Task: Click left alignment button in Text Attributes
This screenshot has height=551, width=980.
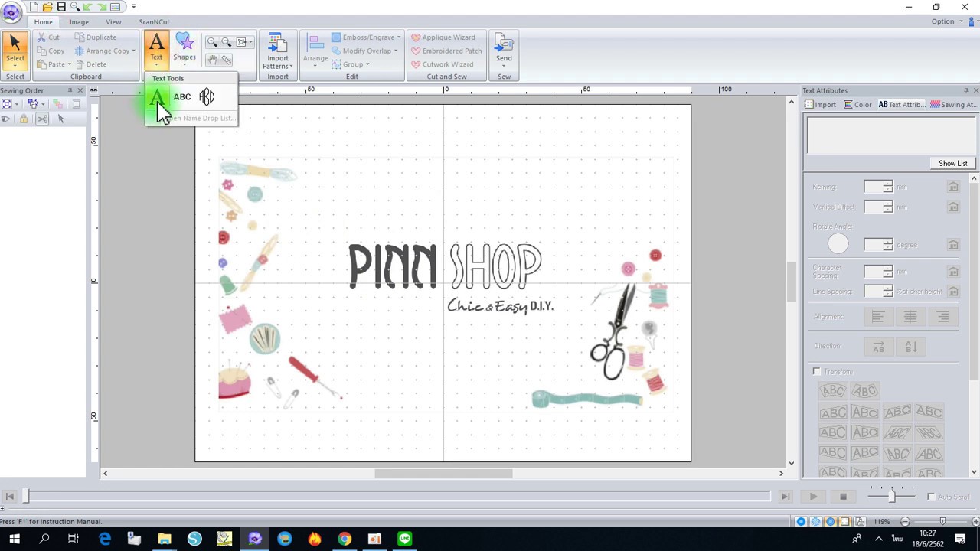Action: click(878, 317)
